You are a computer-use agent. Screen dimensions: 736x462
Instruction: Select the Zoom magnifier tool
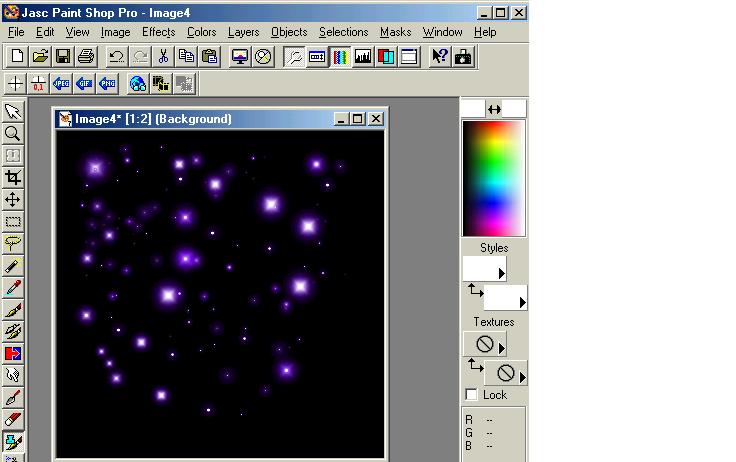point(13,134)
